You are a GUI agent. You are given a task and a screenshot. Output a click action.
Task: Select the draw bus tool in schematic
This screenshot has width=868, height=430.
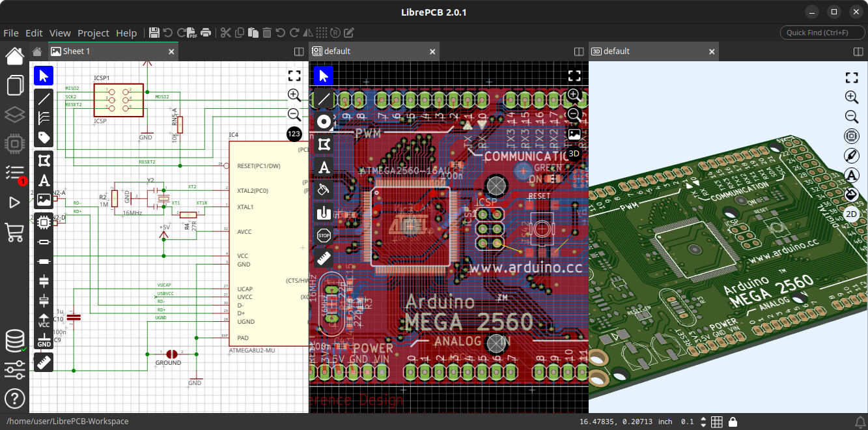point(44,118)
